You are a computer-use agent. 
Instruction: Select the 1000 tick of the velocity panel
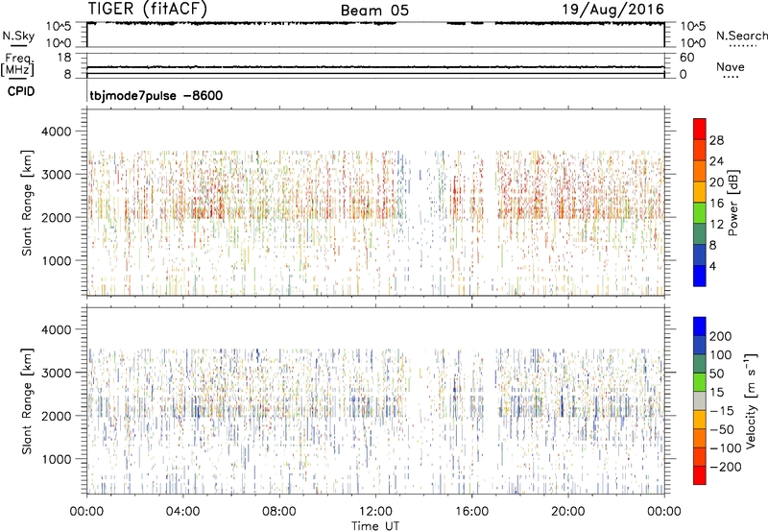57,460
